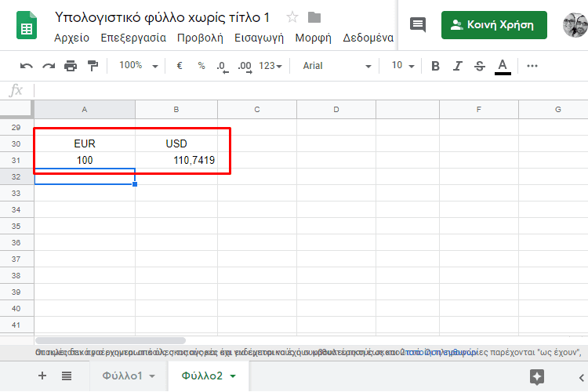Image resolution: width=588 pixels, height=392 pixels.
Task: Select column B header
Action: pos(176,110)
